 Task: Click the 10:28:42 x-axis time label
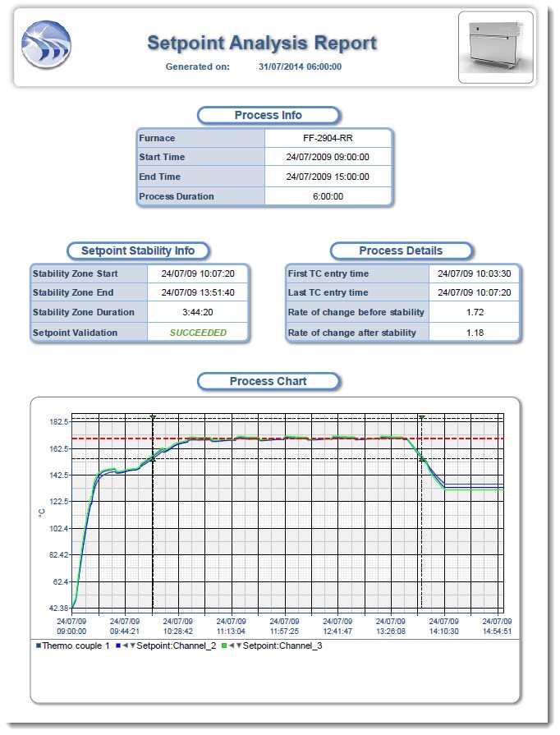click(x=178, y=631)
